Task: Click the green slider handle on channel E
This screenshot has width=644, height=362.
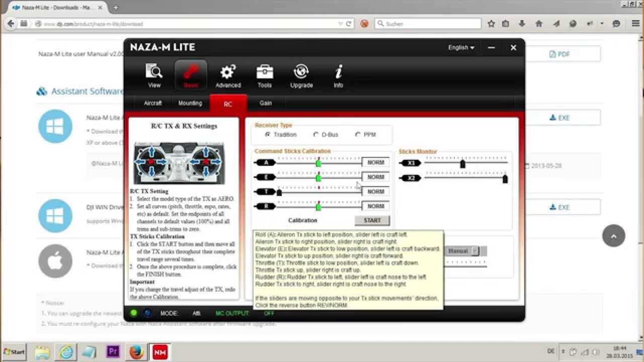Action: pos(318,177)
